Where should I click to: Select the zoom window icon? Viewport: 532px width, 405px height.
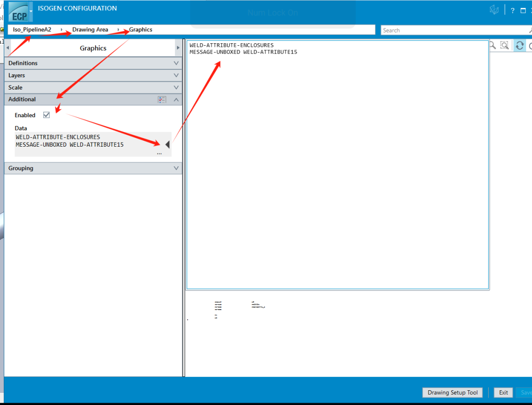click(504, 45)
